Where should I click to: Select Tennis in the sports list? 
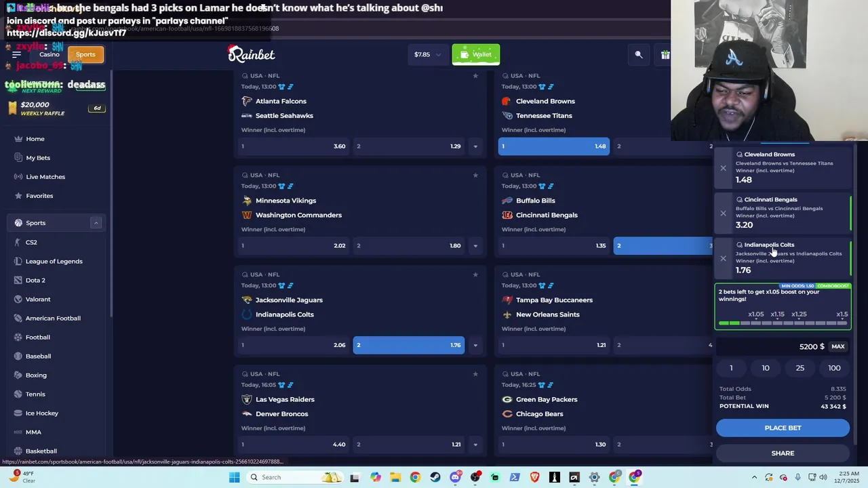pos(35,394)
